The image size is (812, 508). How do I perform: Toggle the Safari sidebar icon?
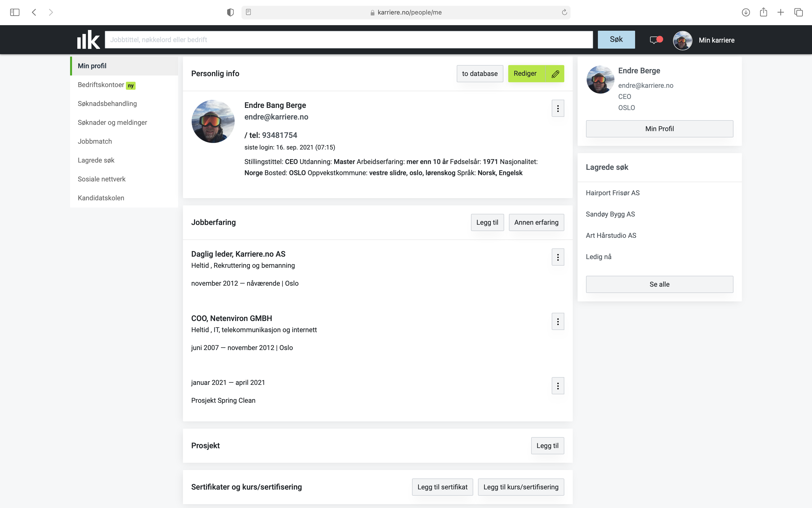point(15,12)
